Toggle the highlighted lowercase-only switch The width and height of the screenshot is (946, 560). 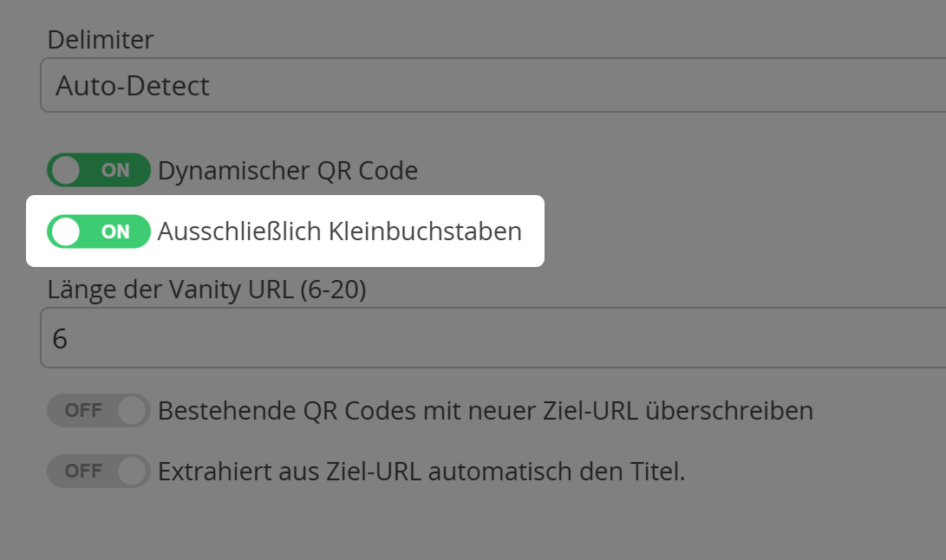click(x=97, y=230)
